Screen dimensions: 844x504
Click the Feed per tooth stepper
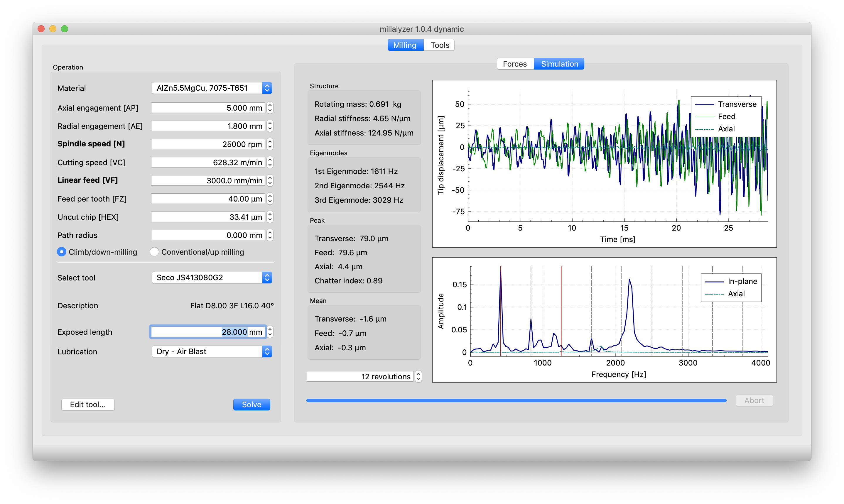270,199
